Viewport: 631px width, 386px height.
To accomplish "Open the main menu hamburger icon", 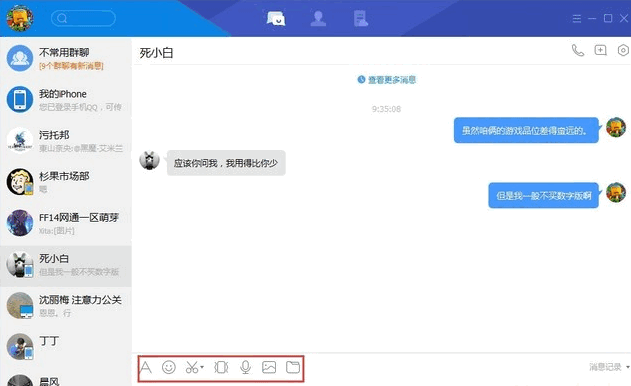I will tap(577, 19).
